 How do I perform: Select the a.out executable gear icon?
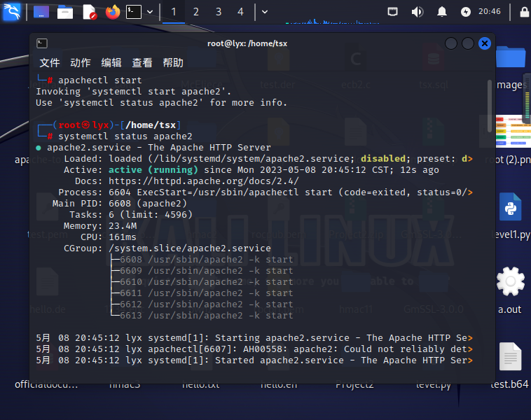[511, 281]
